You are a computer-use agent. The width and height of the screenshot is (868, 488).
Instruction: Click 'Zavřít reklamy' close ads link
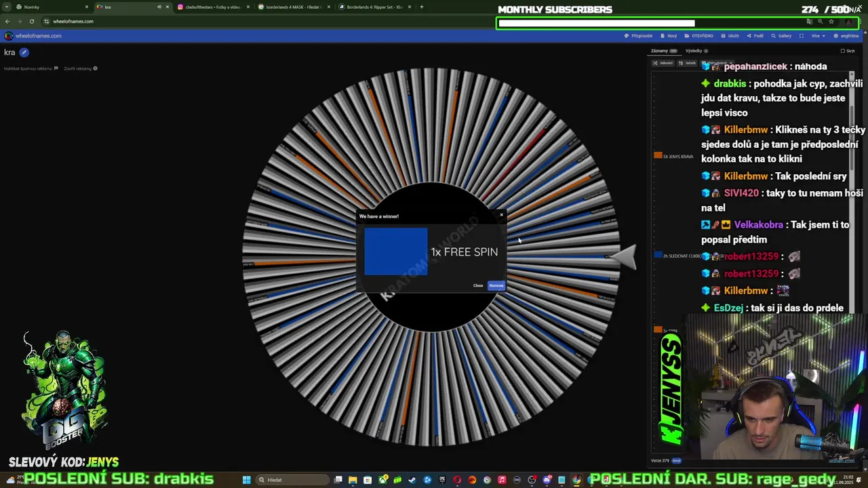80,68
